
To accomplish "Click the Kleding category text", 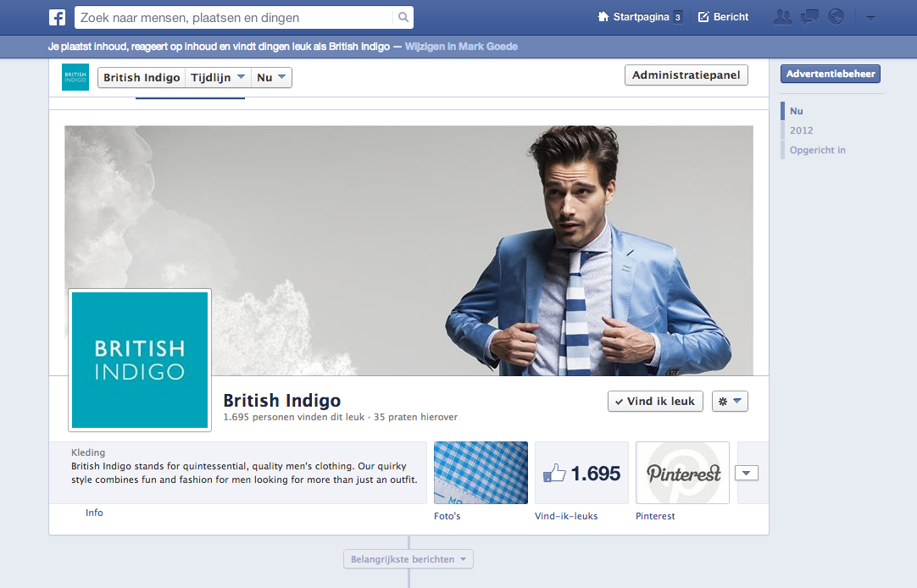I will point(88,452).
